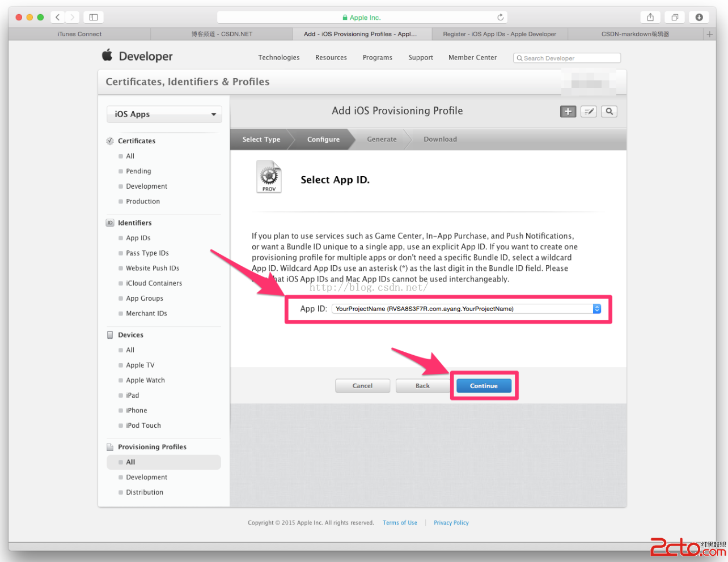Open iCloud Containers
Image resolution: width=728 pixels, height=562 pixels.
tap(154, 283)
